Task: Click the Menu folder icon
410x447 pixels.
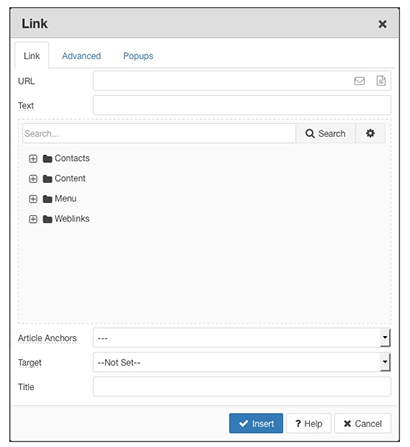Action: click(x=47, y=199)
